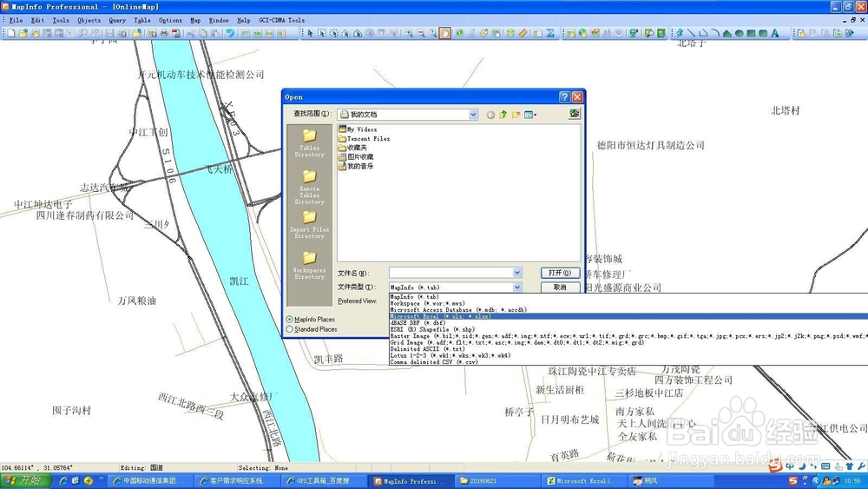868x489 pixels.
Task: Go back in Open dialog navigation
Action: pos(490,115)
